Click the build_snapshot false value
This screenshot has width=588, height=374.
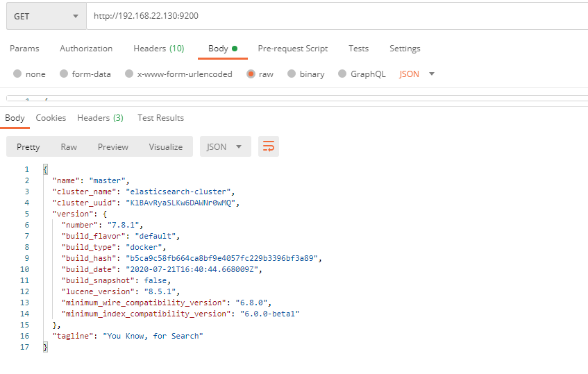point(156,280)
